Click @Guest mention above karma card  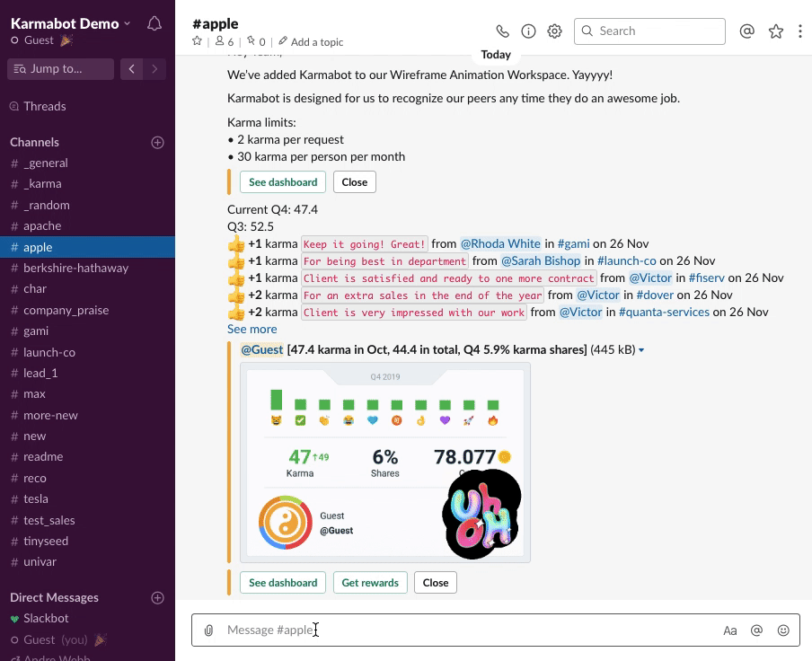262,350
